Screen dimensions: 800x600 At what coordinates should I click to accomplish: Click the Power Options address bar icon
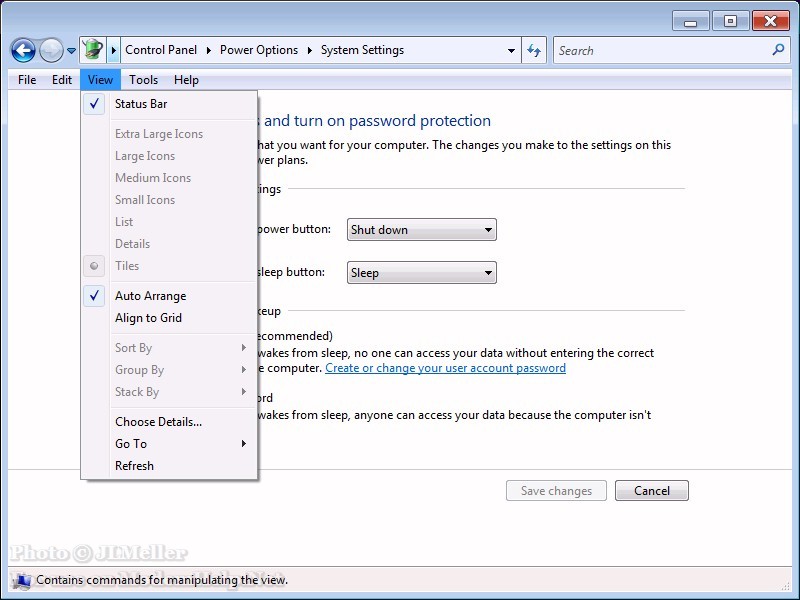click(x=93, y=50)
